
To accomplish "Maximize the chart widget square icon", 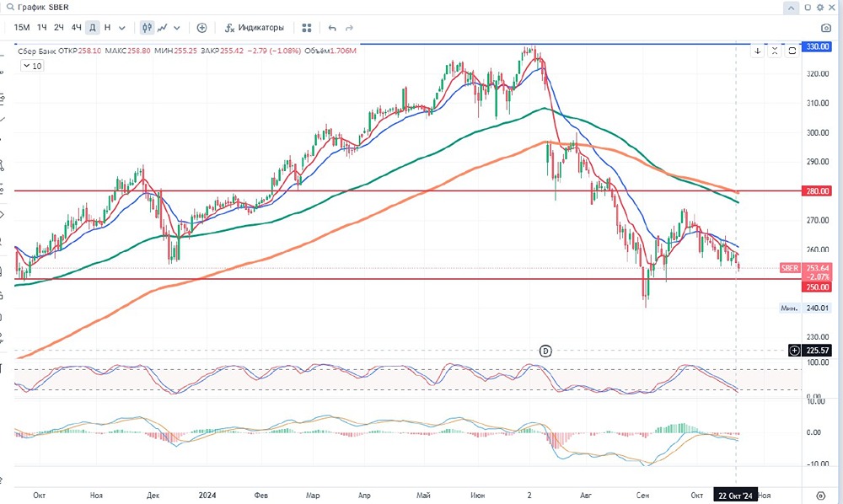I will click(x=808, y=8).
